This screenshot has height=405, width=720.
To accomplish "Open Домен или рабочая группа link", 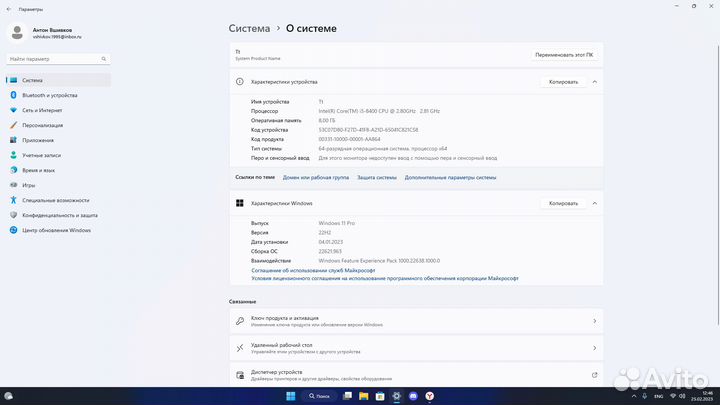I will pos(315,177).
